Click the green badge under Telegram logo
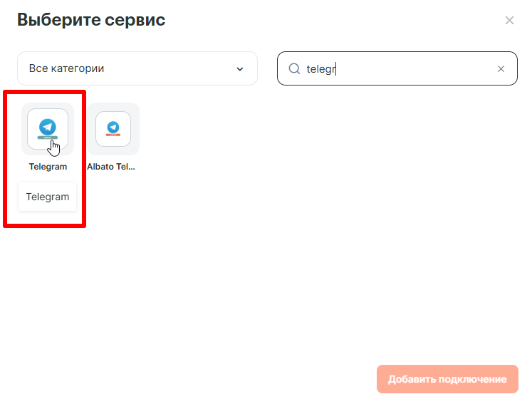This screenshot has width=532, height=409. 48,138
